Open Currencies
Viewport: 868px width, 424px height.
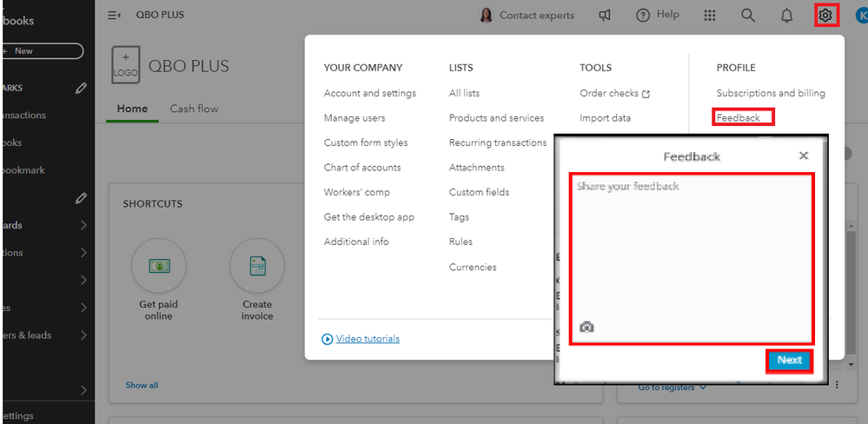(473, 267)
